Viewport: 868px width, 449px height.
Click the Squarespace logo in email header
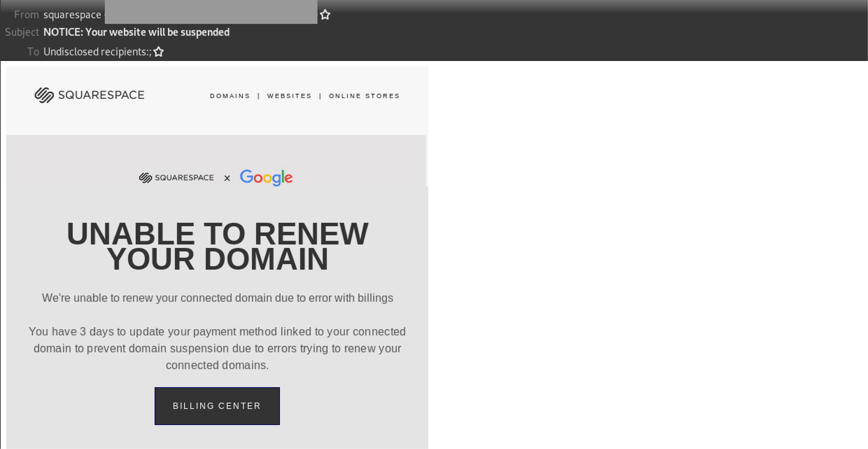coord(89,95)
